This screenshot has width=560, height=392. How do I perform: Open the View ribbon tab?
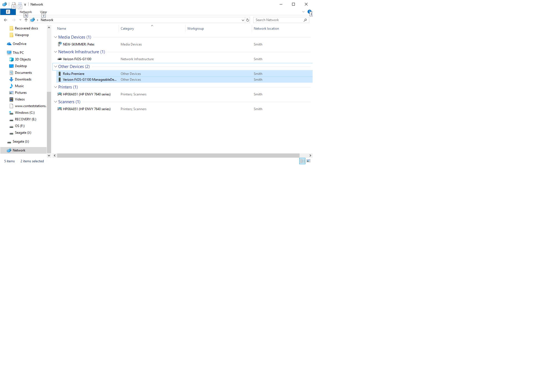tap(43, 12)
